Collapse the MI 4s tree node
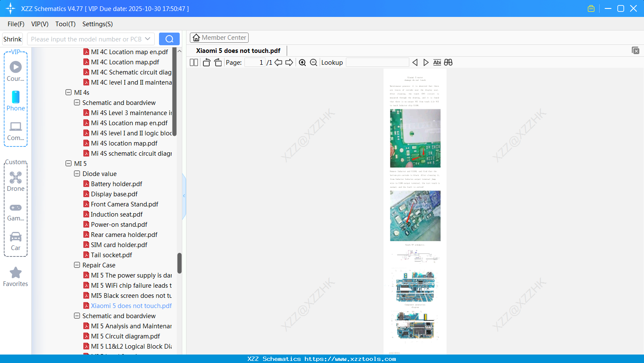The height and width of the screenshot is (363, 644). click(69, 92)
